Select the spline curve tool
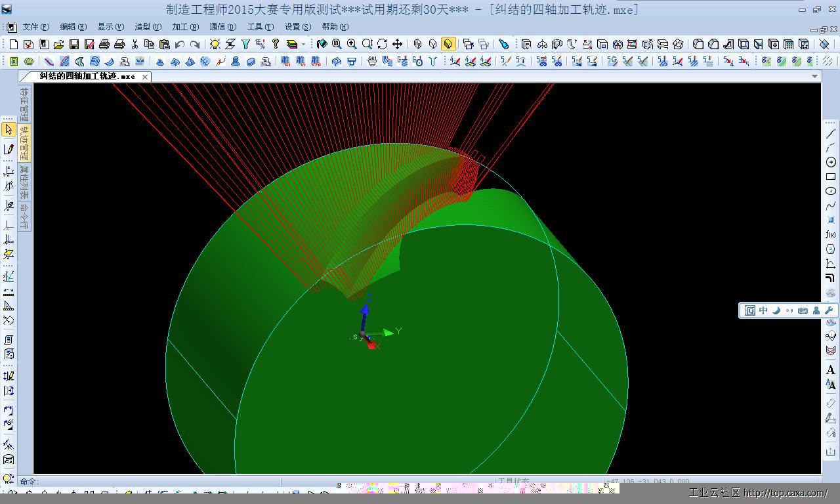Viewport: 840px width, 504px height. [x=831, y=205]
